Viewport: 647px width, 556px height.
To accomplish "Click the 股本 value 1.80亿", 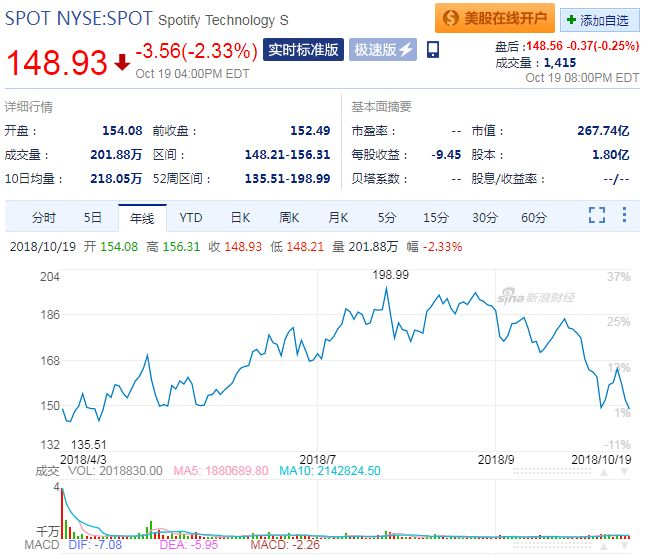I will pos(611,154).
